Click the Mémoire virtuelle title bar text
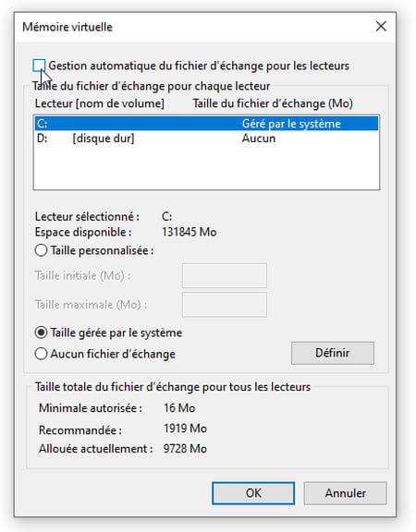Image resolution: width=416 pixels, height=532 pixels. 67,27
